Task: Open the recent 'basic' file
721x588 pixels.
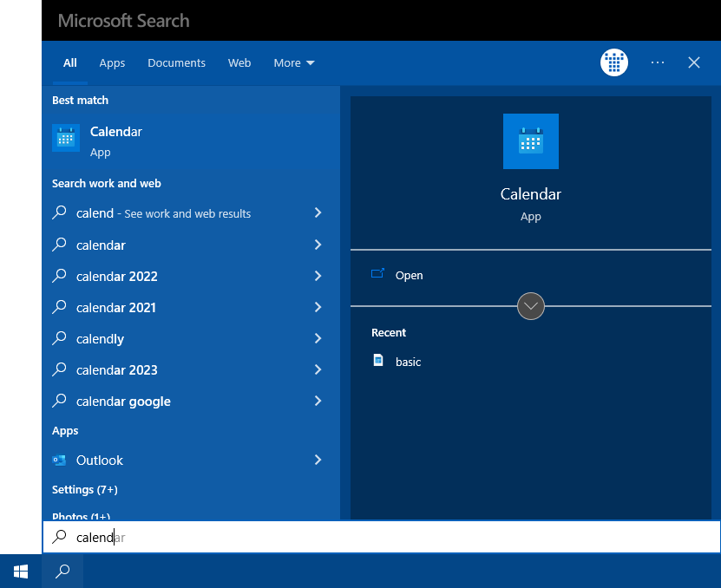Action: click(409, 362)
